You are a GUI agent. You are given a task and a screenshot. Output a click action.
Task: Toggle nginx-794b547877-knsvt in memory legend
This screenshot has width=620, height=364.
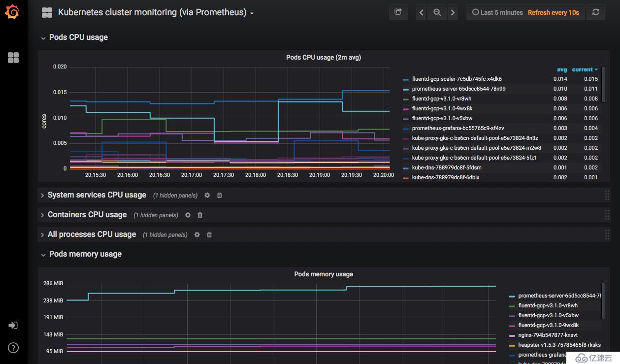548,335
